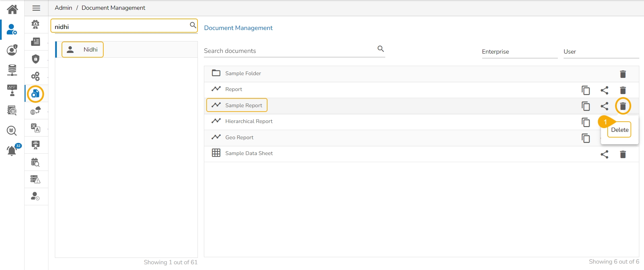Click the home icon in the sidebar
644x270 pixels.
[x=12, y=9]
